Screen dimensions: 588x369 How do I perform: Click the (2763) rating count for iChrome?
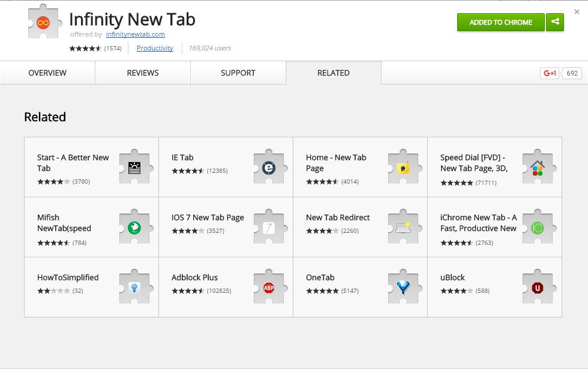click(484, 242)
